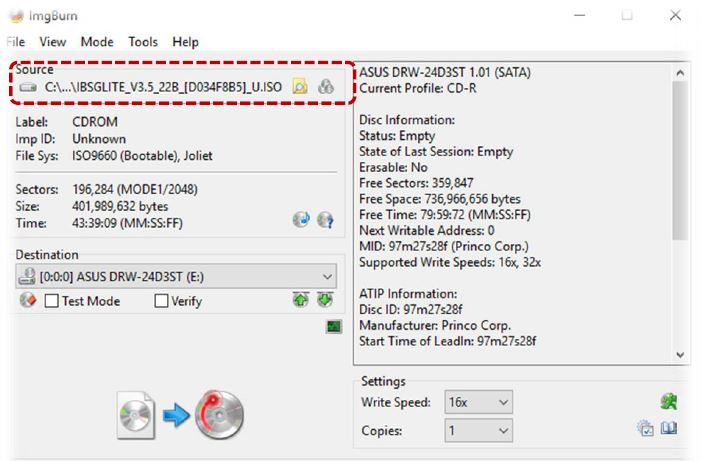
Task: Click the info panel scrollbar up arrow
Action: 680,72
